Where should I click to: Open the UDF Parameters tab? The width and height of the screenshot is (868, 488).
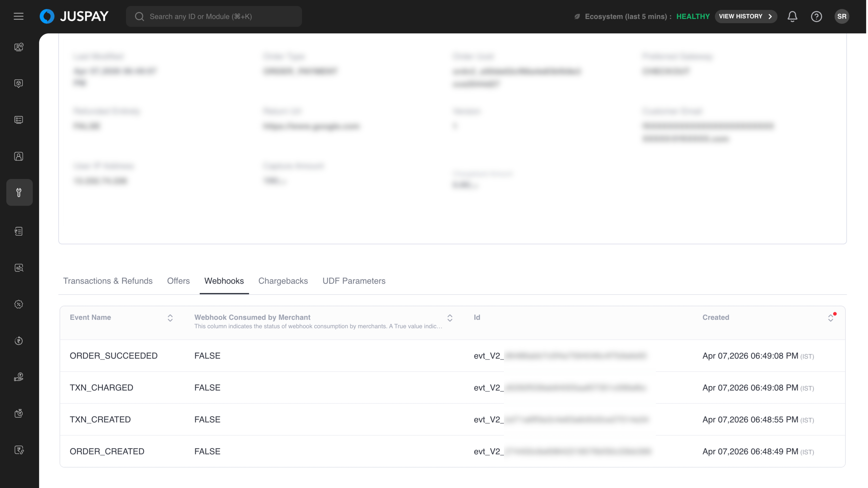(354, 281)
